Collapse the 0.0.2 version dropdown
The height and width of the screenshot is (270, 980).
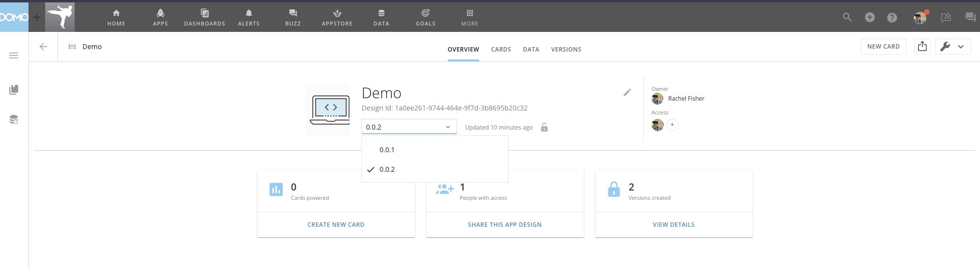409,127
